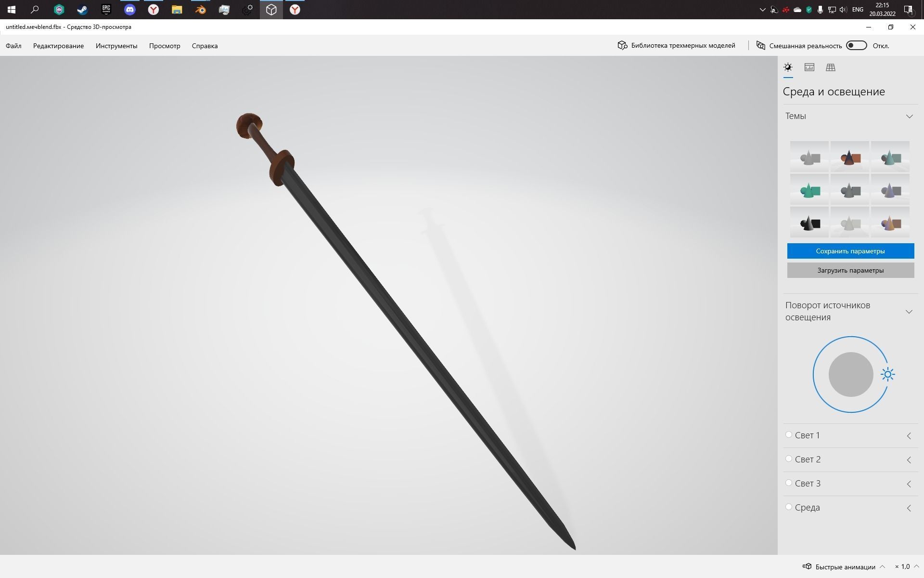Select the Свет 1 radio button
Viewport: 924px width, 578px height.
tap(788, 434)
